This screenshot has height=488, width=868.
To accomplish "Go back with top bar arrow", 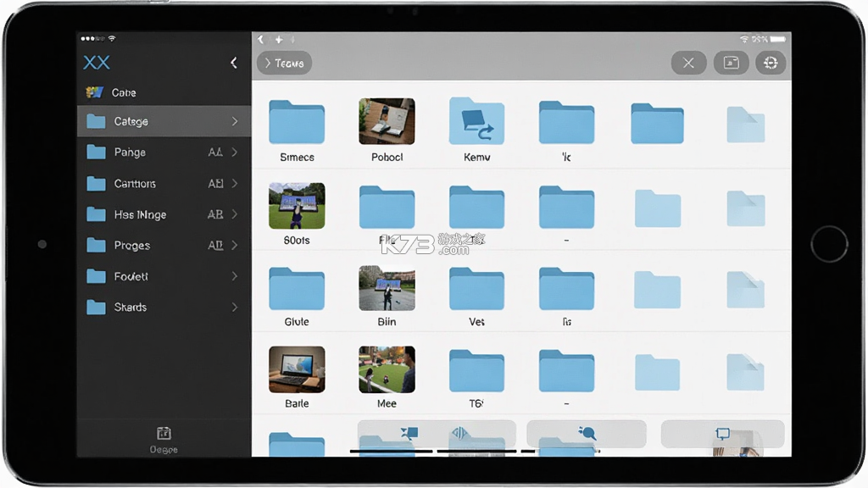I will coord(261,39).
